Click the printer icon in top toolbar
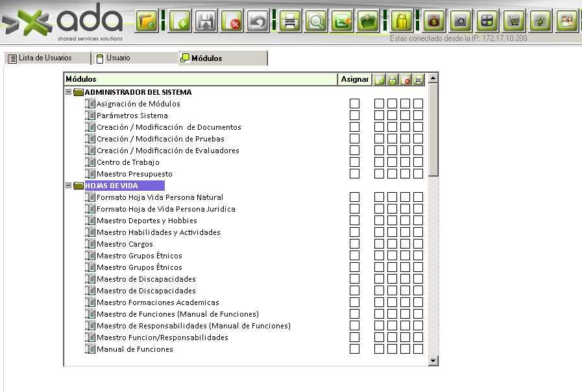The width and height of the screenshot is (582, 392). 290,21
